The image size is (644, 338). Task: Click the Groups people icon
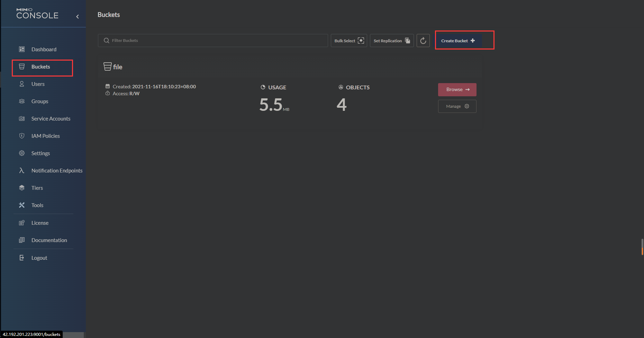22,101
